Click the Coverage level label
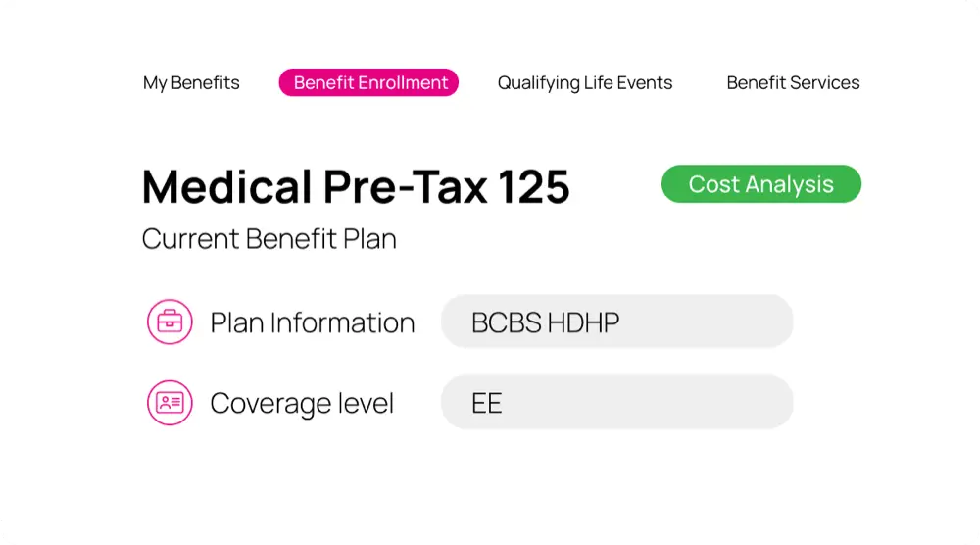This screenshot has width=980, height=545. pos(302,403)
